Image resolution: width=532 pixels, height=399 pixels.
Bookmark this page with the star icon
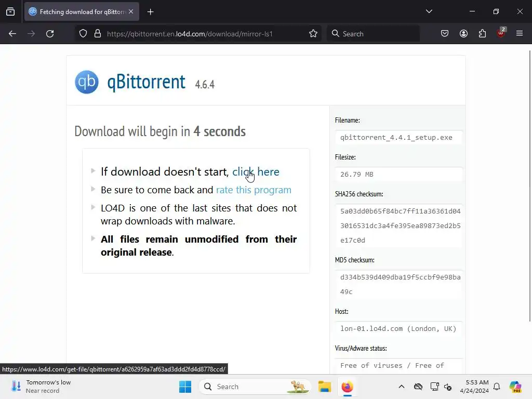[313, 34]
